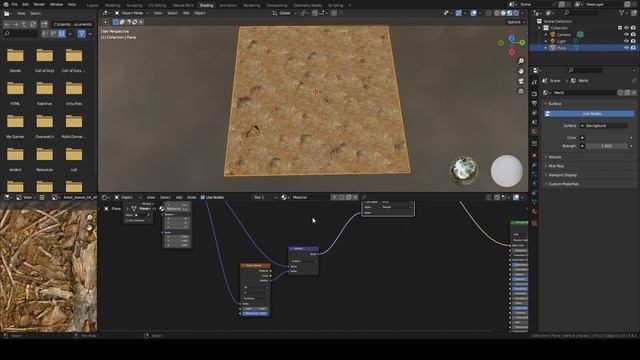Switch to rendered viewport shading mode
Viewport: 640px width, 360px height.
pos(516,13)
